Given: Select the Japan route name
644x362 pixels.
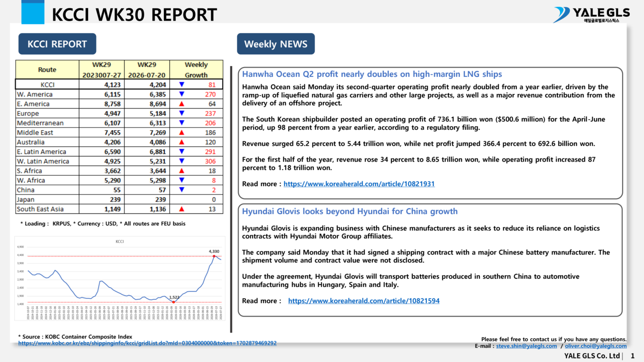Looking at the screenshot, I should click(26, 200).
